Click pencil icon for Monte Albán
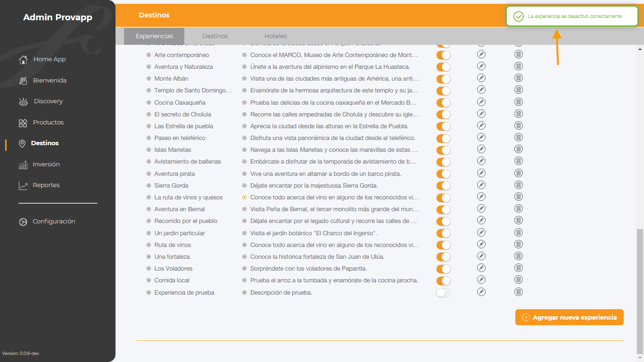Image resolution: width=644 pixels, height=362 pixels. [481, 78]
